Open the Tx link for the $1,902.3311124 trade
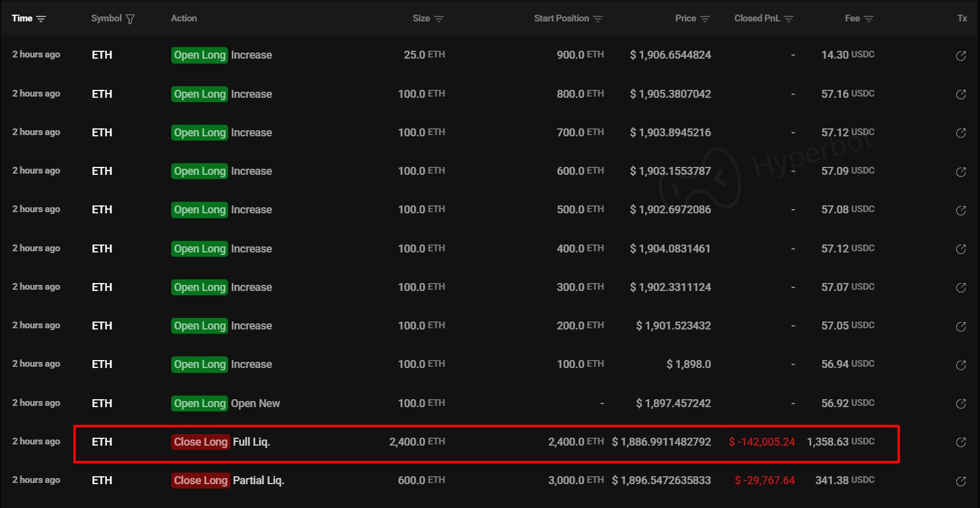Image resolution: width=980 pixels, height=508 pixels. (x=961, y=287)
